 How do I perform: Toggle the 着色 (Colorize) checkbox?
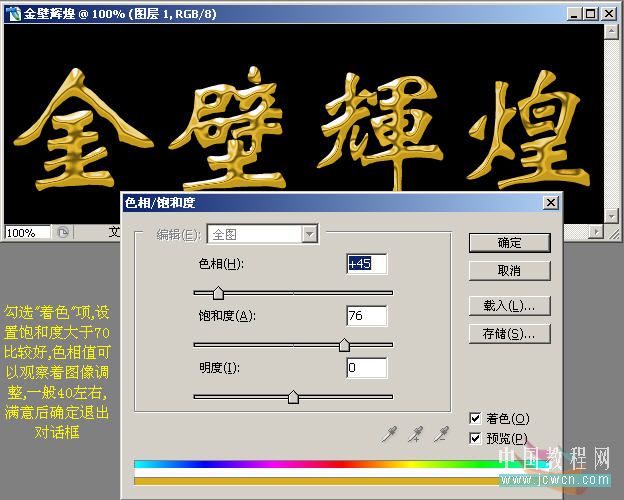476,418
